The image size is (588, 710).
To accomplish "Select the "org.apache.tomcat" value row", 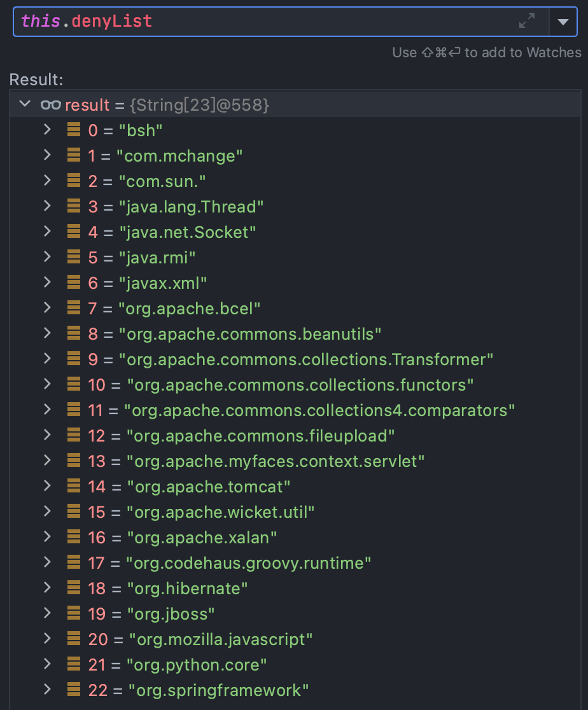I will tap(209, 487).
